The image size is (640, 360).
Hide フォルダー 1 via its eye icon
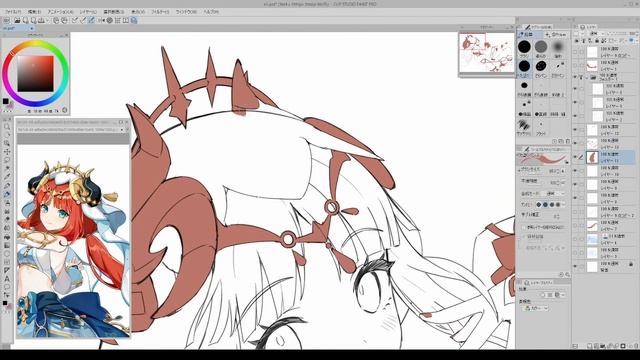(x=575, y=77)
